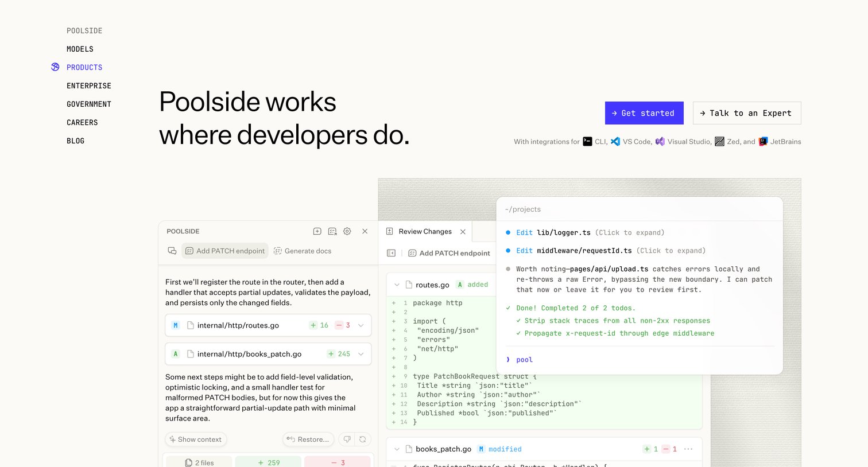The height and width of the screenshot is (467, 868).
Task: Click the Get started button
Action: pyautogui.click(x=644, y=113)
